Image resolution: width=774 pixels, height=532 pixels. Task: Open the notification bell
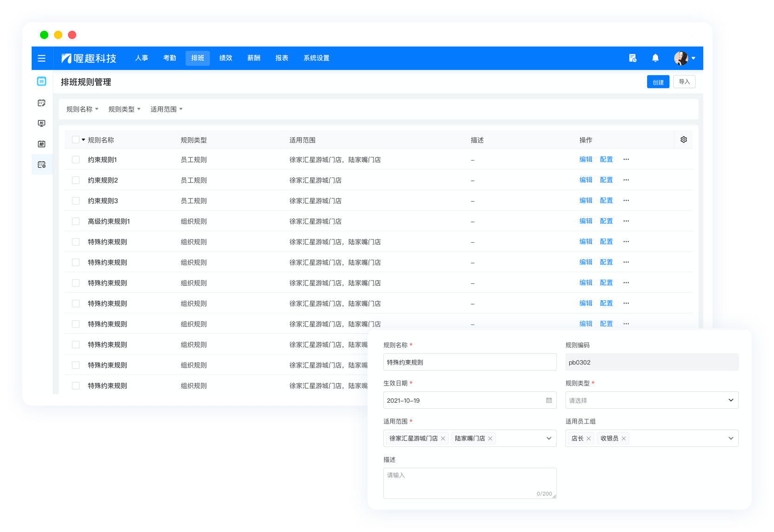click(655, 58)
